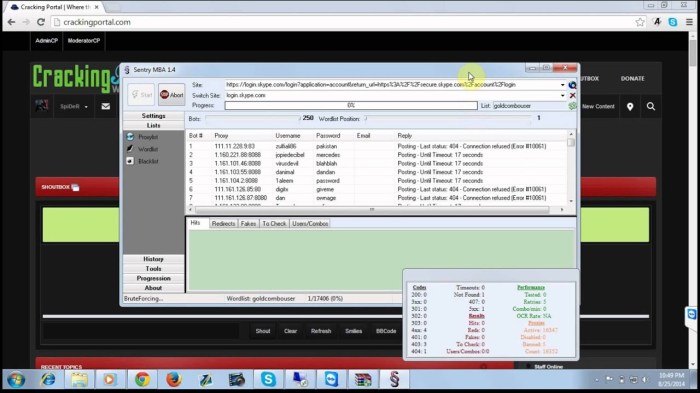This screenshot has height=393, width=700.
Task: Open the Switch Site dropdown arrow
Action: click(x=562, y=95)
